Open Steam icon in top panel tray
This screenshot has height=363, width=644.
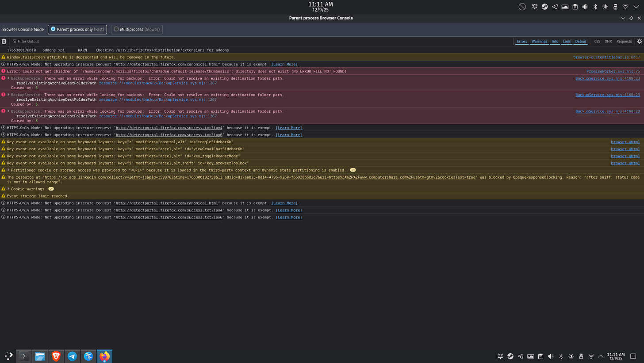pos(545,7)
